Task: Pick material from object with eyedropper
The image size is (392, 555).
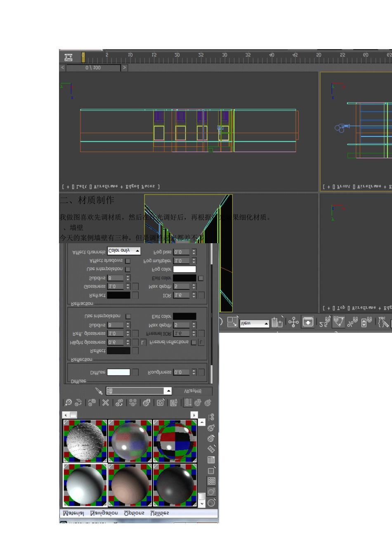Action: click(x=99, y=391)
